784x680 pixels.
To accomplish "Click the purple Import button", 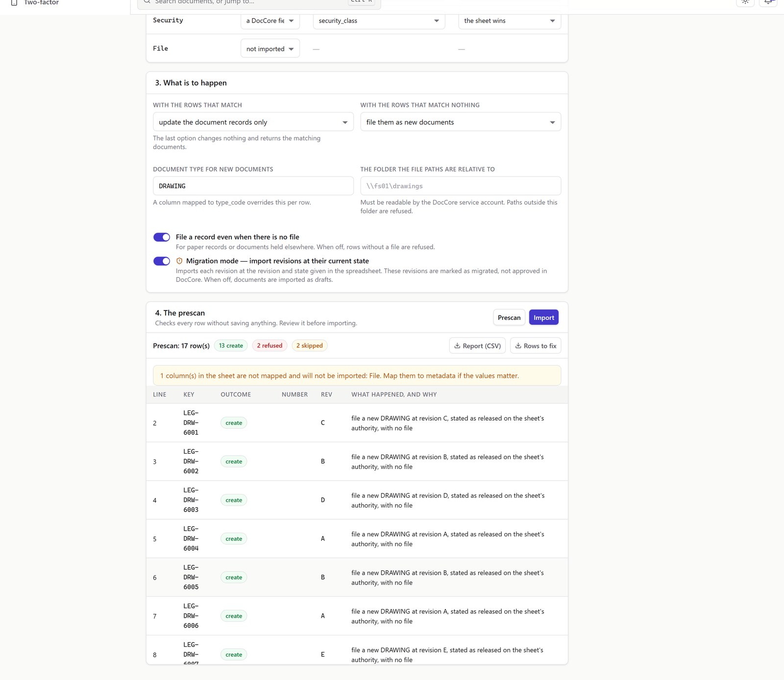I will tap(544, 317).
